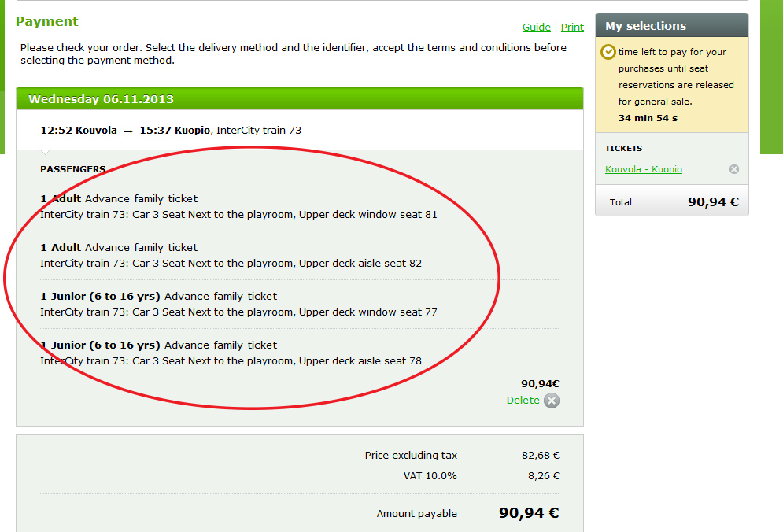The width and height of the screenshot is (783, 532).
Task: Select the Wednesday 06.11.2013 header bar
Action: tap(300, 99)
